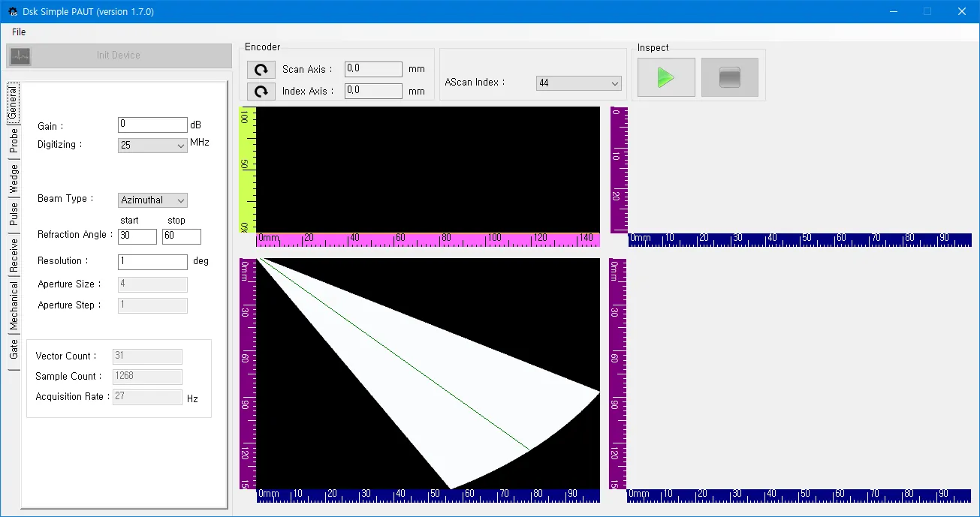
Task: Switch to the Receive tab
Action: pyautogui.click(x=14, y=255)
